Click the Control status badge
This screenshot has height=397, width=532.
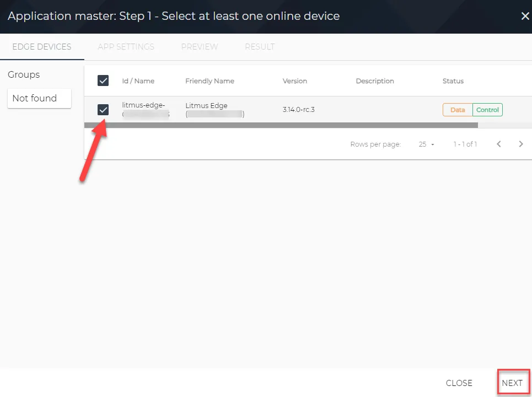[487, 110]
